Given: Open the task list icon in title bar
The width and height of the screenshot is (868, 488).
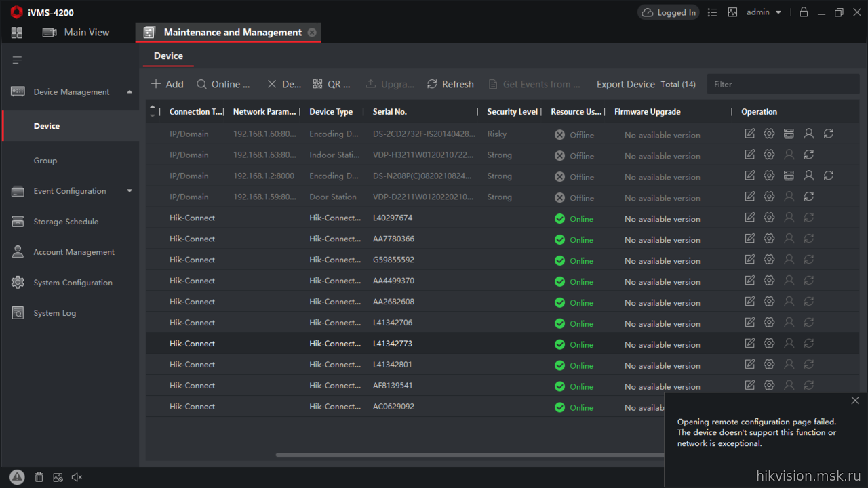Looking at the screenshot, I should 712,12.
